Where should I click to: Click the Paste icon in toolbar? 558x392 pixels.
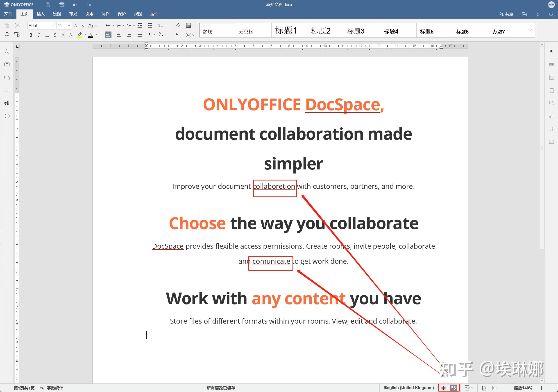pos(7,35)
